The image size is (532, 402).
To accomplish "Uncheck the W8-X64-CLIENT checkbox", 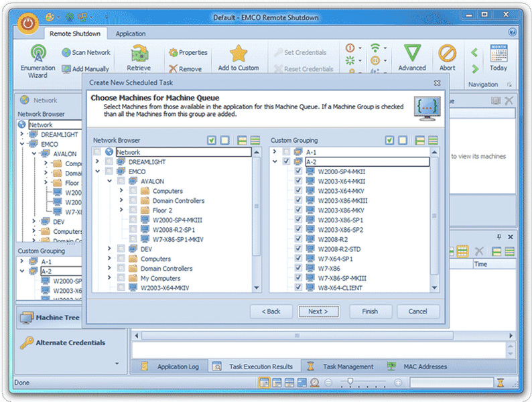I will click(x=298, y=287).
